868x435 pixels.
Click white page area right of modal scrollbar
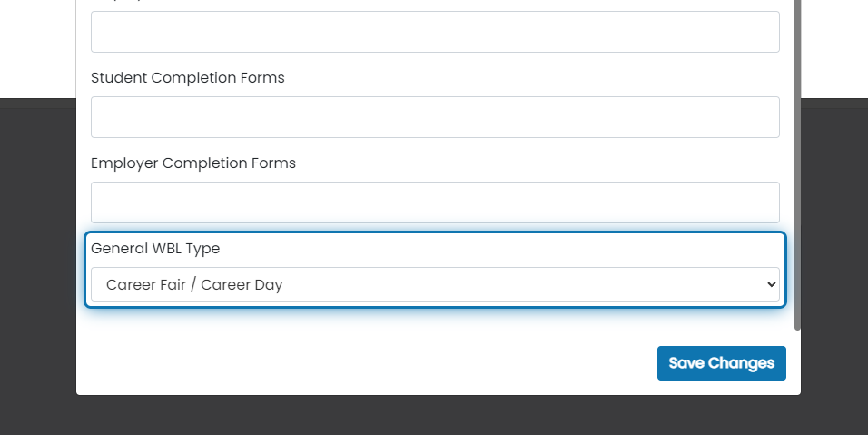(834, 49)
